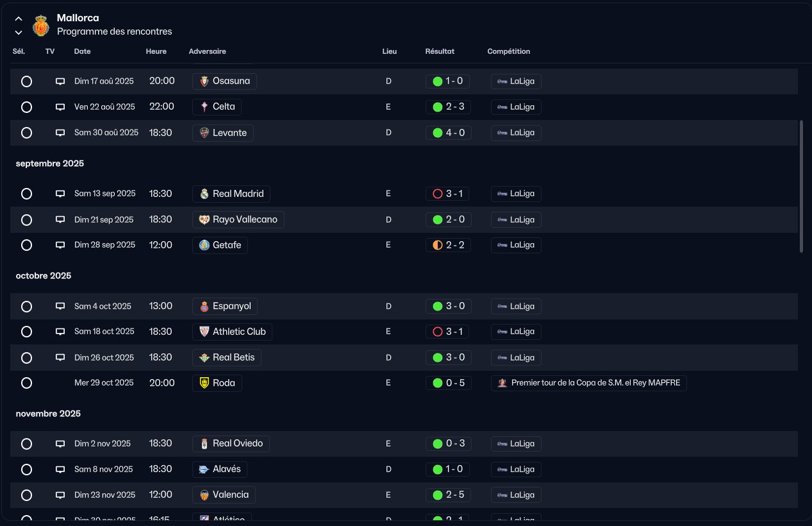Select the radio button for Real Betis match
The width and height of the screenshot is (812, 526).
point(26,357)
